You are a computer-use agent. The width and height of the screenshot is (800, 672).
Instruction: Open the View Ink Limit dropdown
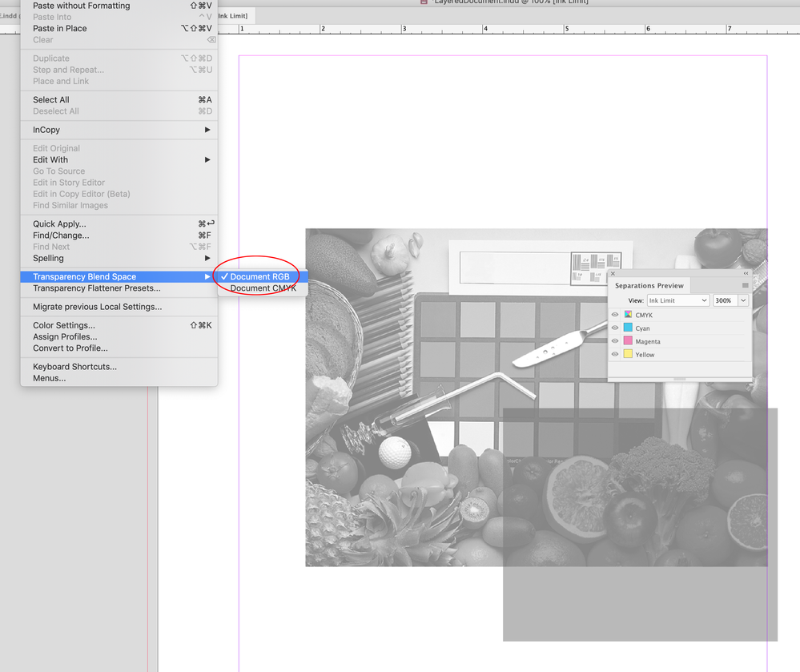click(x=678, y=300)
